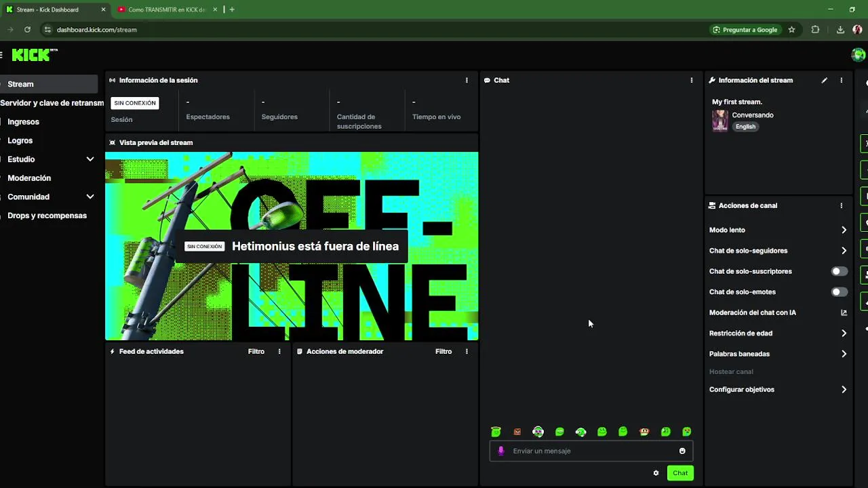Open Acciones de canal three-dot menu
The image size is (868, 488).
click(x=842, y=205)
